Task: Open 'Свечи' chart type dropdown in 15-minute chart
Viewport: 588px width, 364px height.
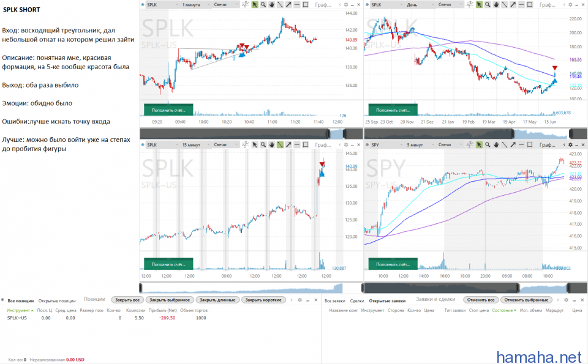Action: coord(225,144)
